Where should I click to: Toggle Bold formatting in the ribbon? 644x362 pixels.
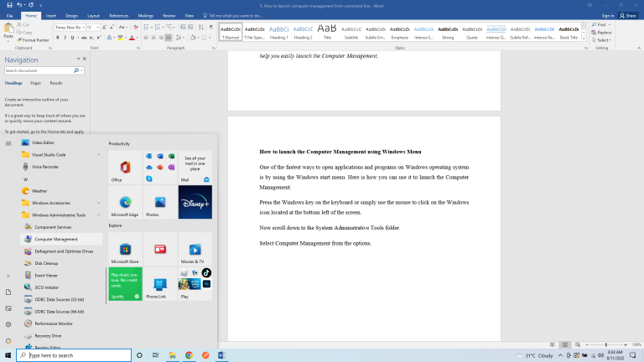tap(58, 38)
